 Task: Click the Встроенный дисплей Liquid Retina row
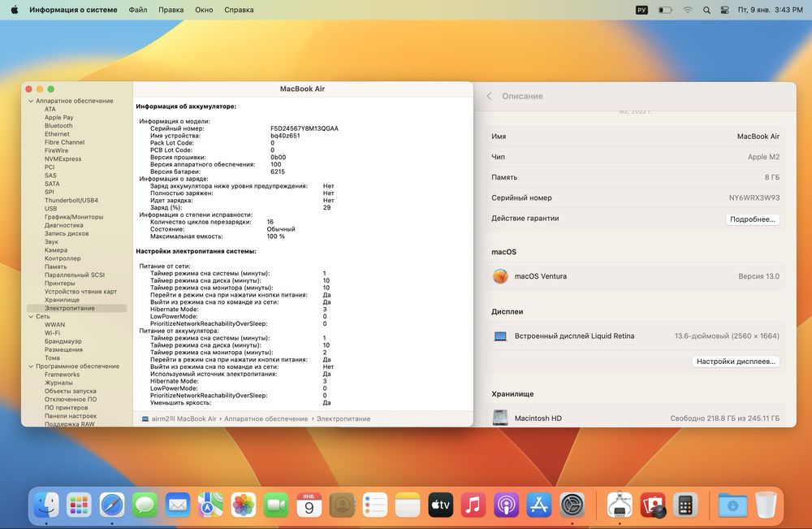[636, 336]
